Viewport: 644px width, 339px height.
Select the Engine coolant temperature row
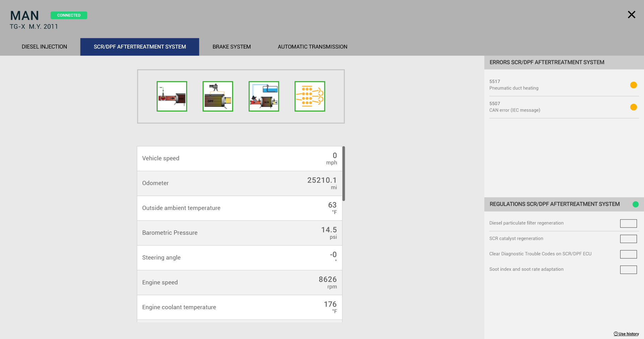point(239,308)
